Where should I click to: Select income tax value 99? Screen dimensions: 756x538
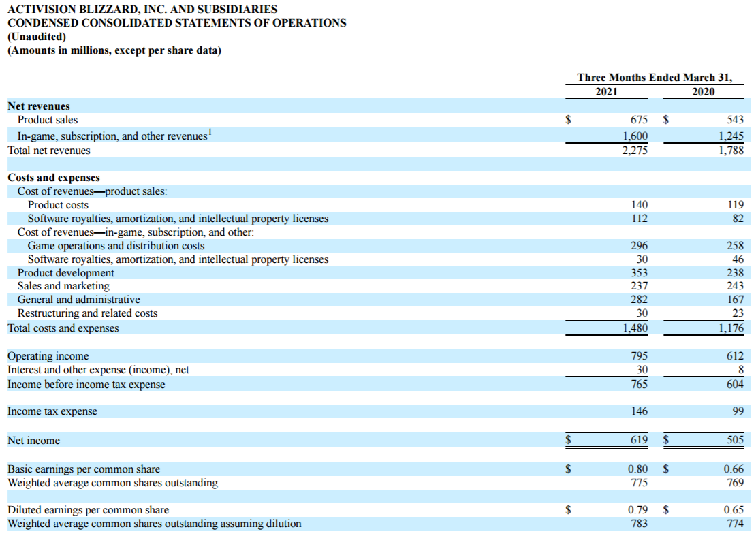[738, 411]
